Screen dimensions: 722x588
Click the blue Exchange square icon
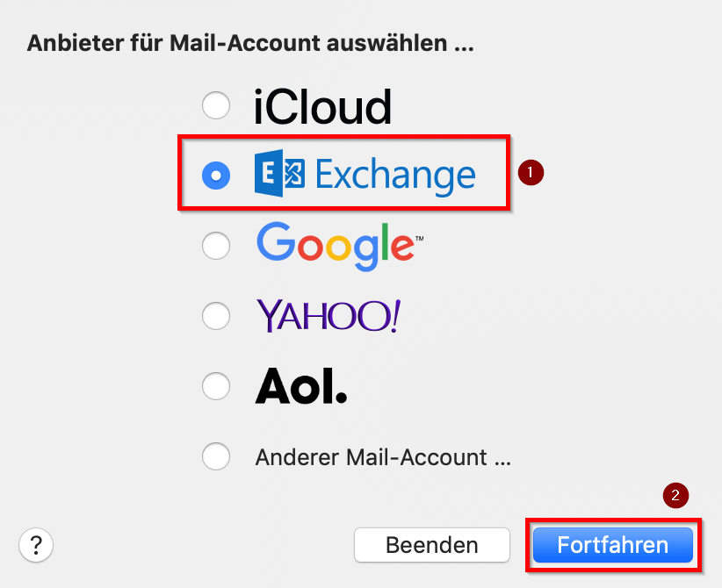[278, 175]
